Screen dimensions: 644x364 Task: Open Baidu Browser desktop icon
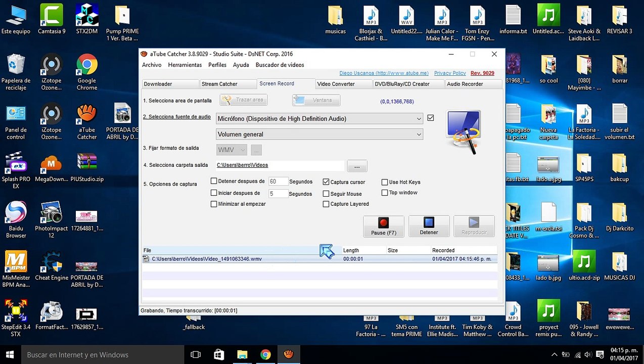(16, 220)
